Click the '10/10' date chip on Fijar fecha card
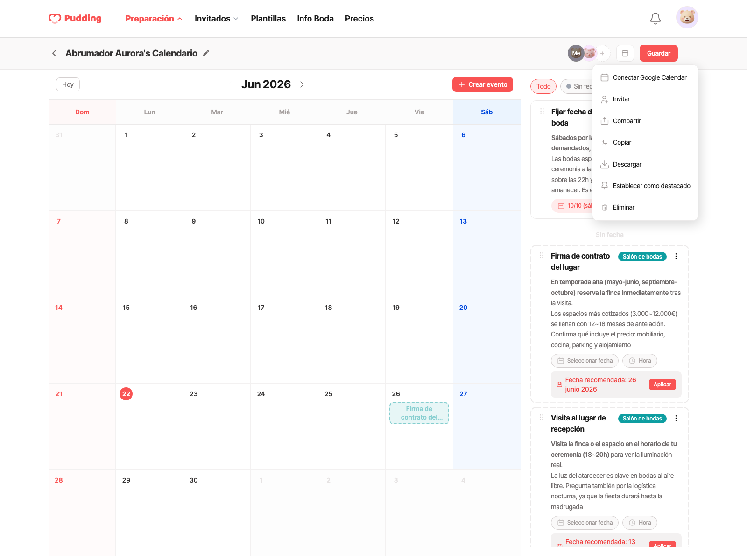The image size is (747, 560). click(x=572, y=206)
